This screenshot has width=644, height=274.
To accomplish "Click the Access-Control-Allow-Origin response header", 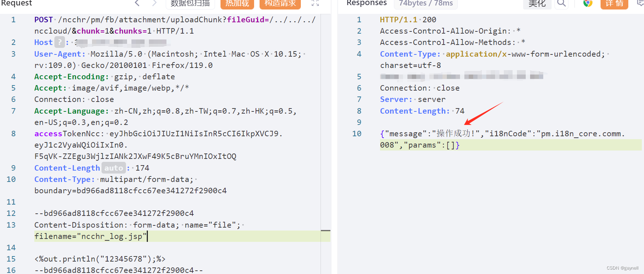I will [450, 31].
